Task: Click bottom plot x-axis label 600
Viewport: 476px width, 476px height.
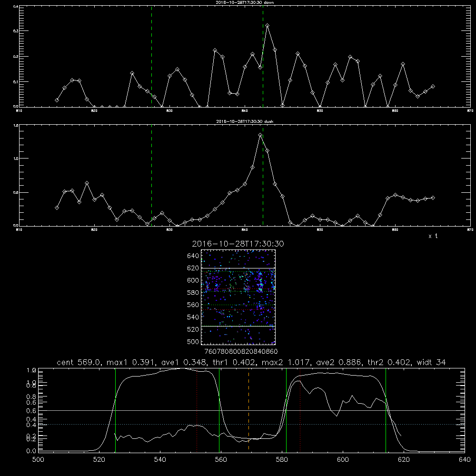Action: click(x=343, y=460)
